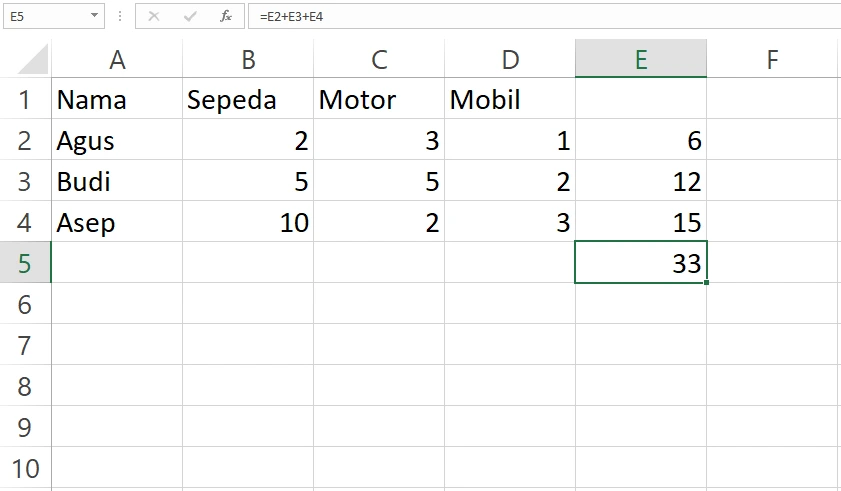Click Agus's Motor value 3
This screenshot has height=491, width=841.
click(379, 140)
